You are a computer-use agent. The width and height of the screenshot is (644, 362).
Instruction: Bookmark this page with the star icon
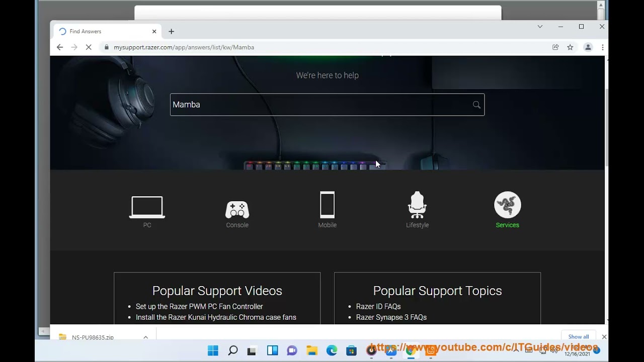(x=570, y=47)
